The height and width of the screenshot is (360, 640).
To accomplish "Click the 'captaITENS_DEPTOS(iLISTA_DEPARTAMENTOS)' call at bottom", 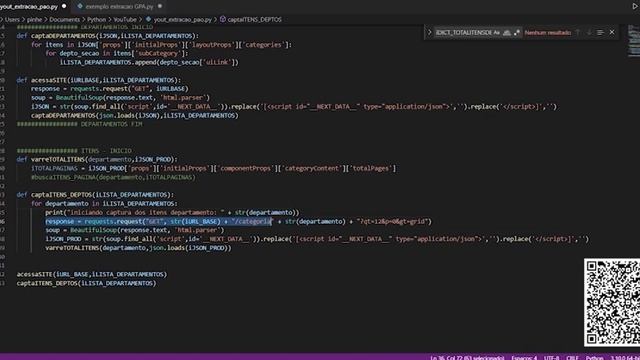I will pyautogui.click(x=86, y=283).
